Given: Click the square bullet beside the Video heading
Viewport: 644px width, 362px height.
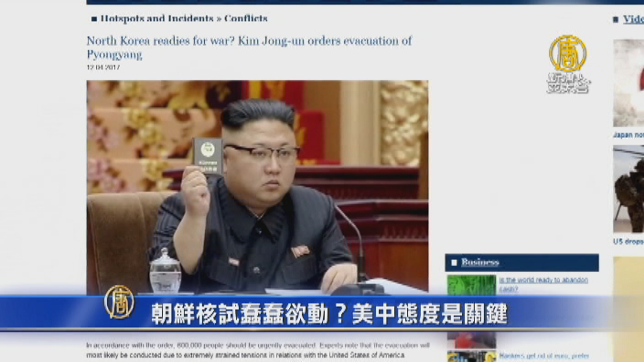Looking at the screenshot, I should pos(615,20).
